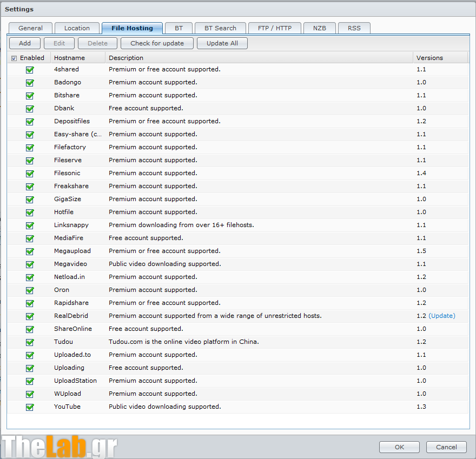
Task: Click the Add button
Action: (24, 43)
